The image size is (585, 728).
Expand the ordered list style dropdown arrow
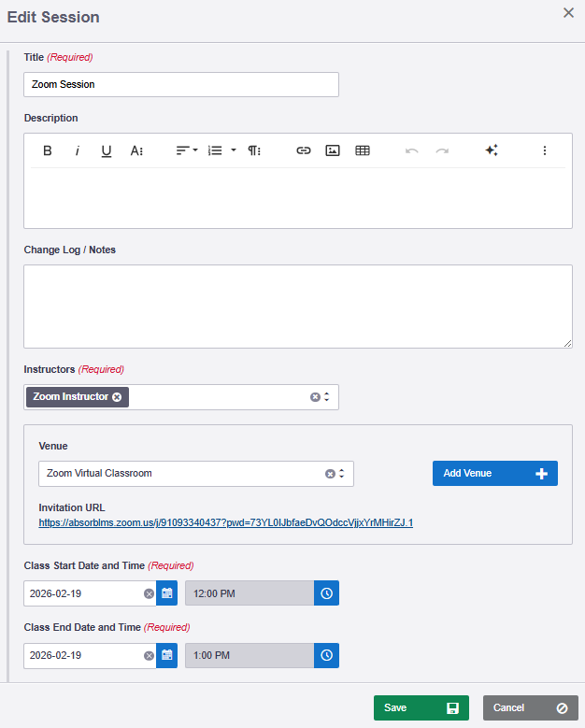pos(234,150)
